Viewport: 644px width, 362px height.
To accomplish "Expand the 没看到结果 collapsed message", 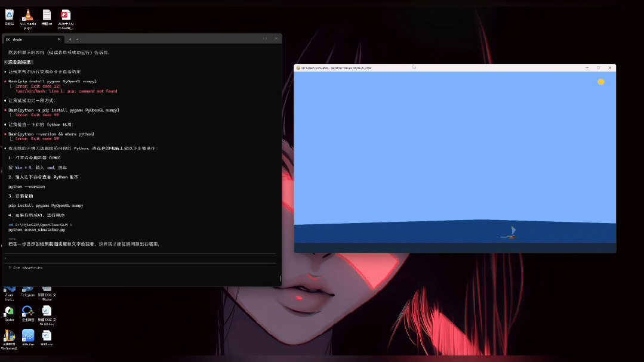I will [x=19, y=62].
